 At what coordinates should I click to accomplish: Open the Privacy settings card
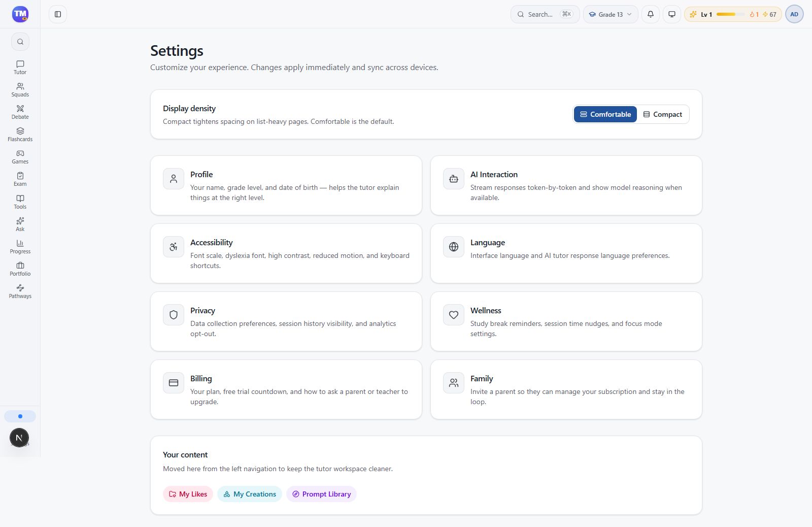coord(286,321)
